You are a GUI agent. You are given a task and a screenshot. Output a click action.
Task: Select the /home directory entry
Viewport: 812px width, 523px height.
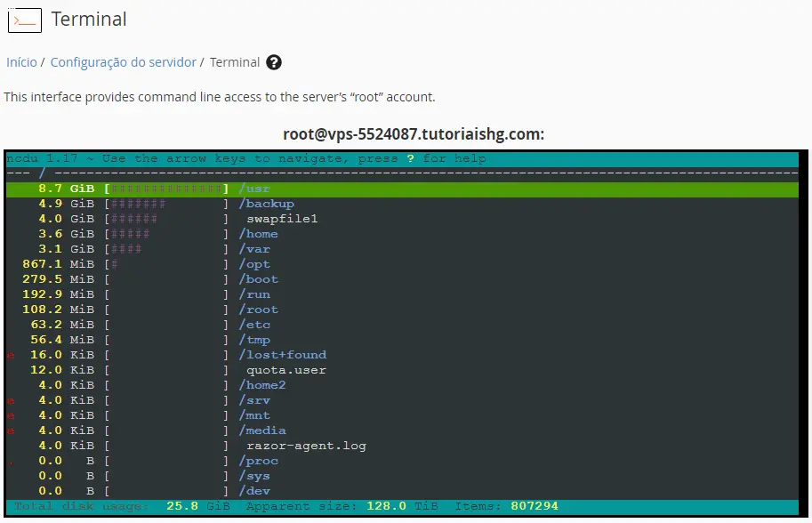[x=258, y=234]
